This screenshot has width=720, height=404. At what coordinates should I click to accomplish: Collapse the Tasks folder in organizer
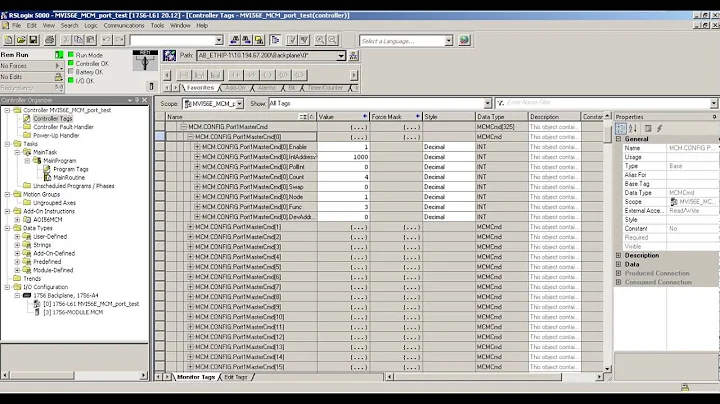pyautogui.click(x=7, y=144)
